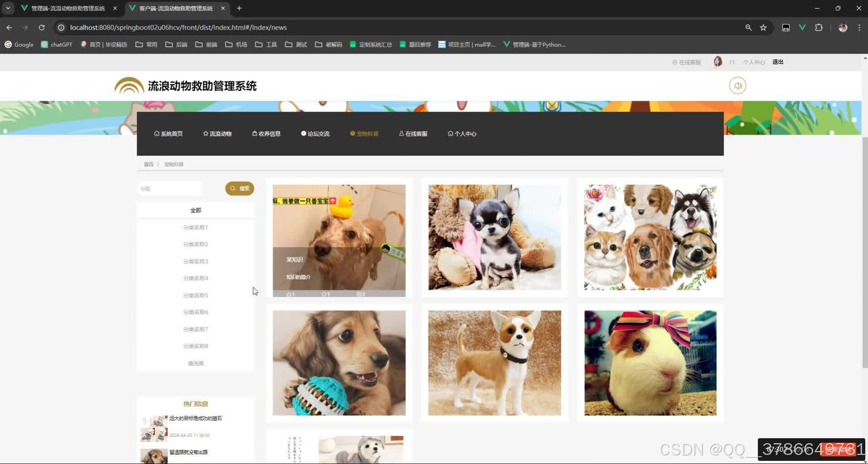Image resolution: width=868 pixels, height=464 pixels.
Task: Open the 定制系统汇总 bookmark
Action: (x=371, y=44)
